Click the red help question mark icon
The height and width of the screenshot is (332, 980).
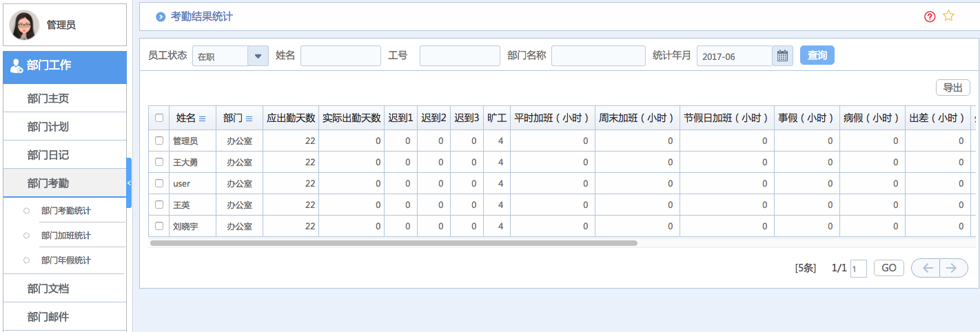point(930,17)
